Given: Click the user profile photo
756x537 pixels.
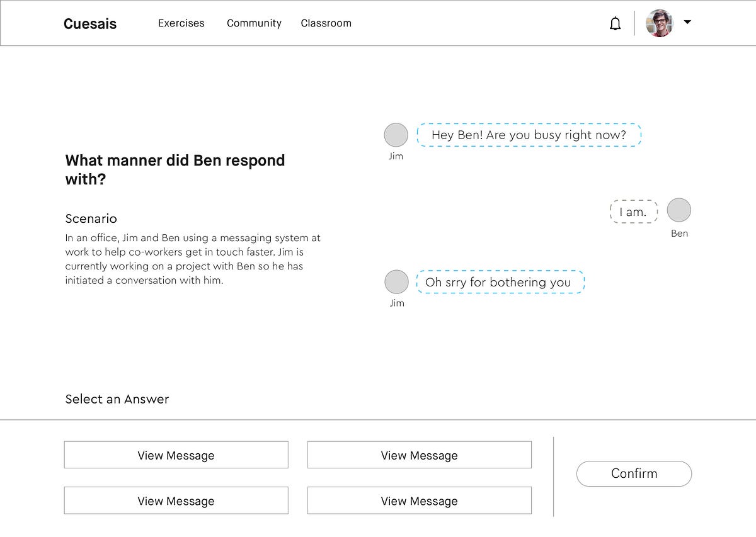Looking at the screenshot, I should (659, 23).
